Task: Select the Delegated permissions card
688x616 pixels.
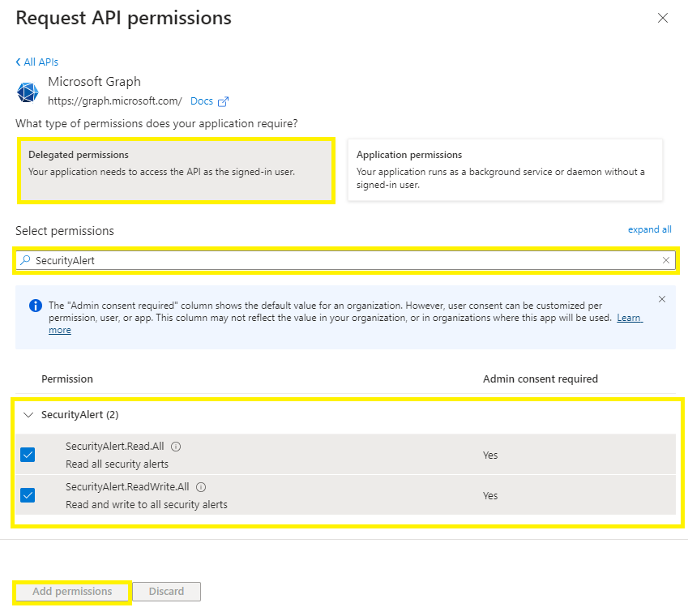Action: click(x=176, y=170)
